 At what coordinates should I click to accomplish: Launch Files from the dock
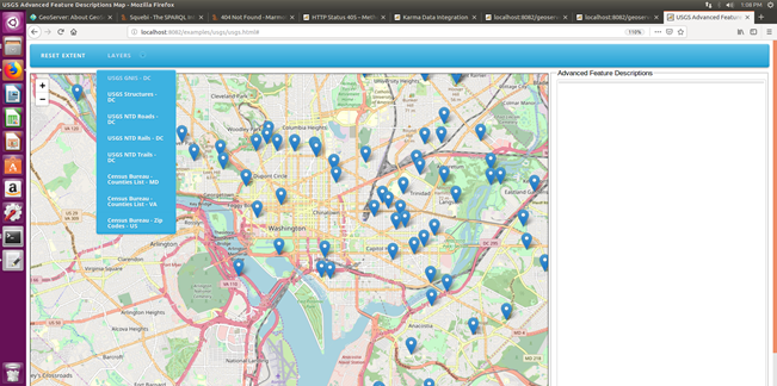(x=12, y=47)
